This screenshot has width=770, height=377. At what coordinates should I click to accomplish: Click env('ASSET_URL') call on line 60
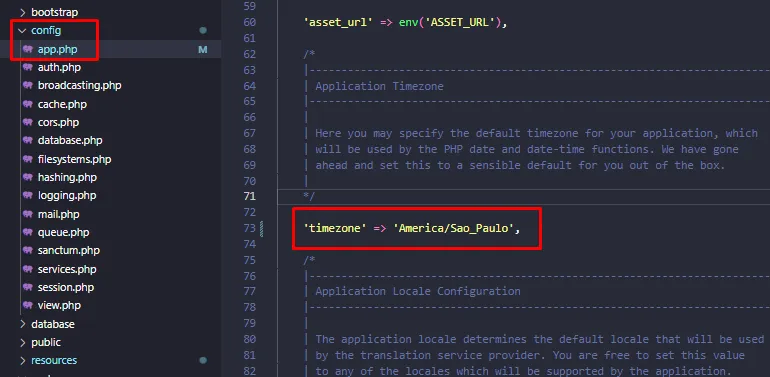pos(450,23)
